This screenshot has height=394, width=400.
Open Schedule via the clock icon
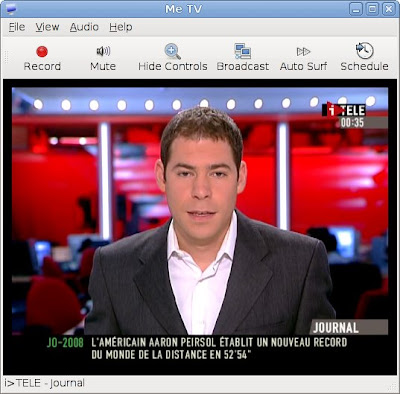364,50
